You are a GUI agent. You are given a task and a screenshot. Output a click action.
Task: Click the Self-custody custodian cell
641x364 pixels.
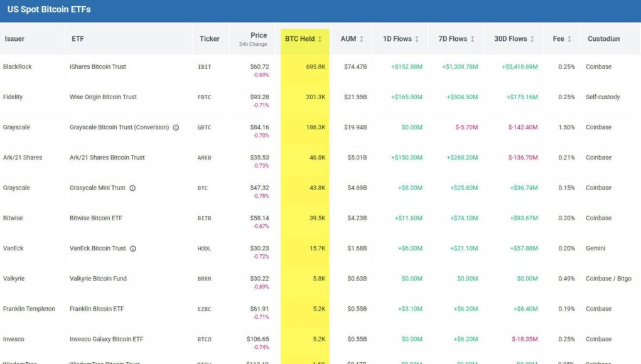603,97
